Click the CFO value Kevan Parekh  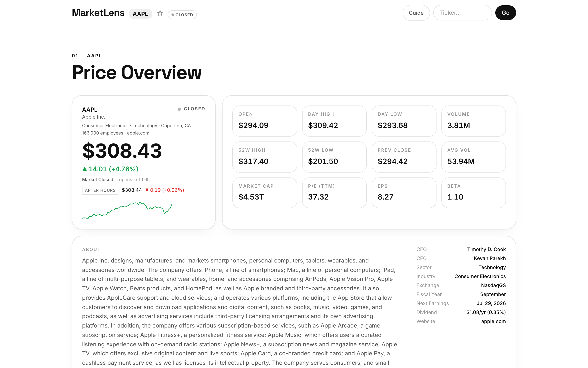[x=490, y=258]
